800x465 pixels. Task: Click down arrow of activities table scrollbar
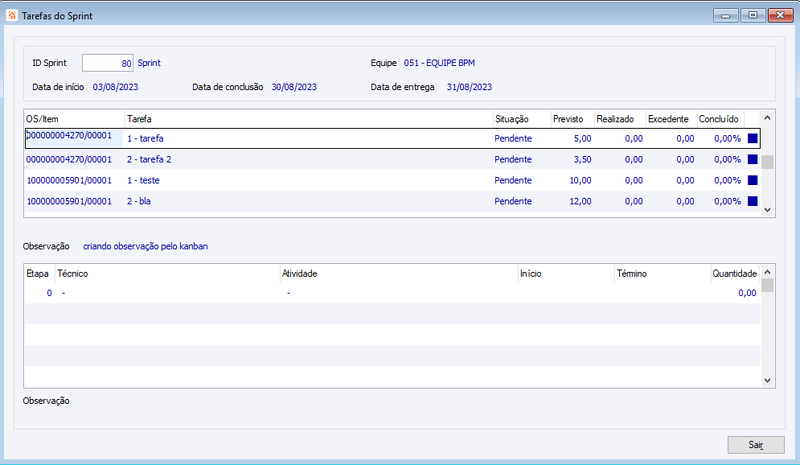tap(767, 380)
